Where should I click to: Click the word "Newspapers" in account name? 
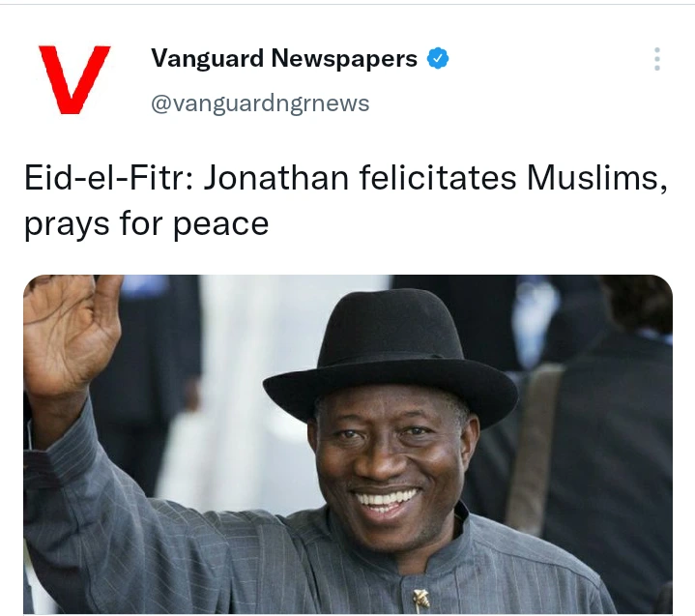[x=344, y=58]
